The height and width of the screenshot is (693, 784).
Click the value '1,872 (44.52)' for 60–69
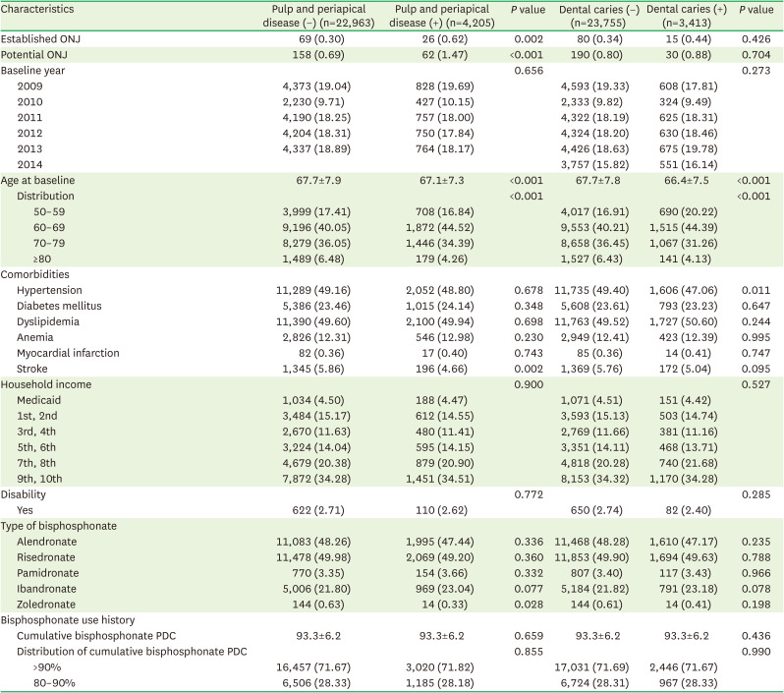(x=439, y=227)
